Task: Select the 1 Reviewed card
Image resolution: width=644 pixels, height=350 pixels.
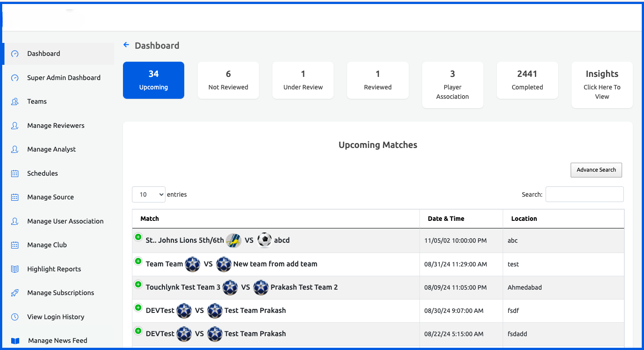Action: 378,80
